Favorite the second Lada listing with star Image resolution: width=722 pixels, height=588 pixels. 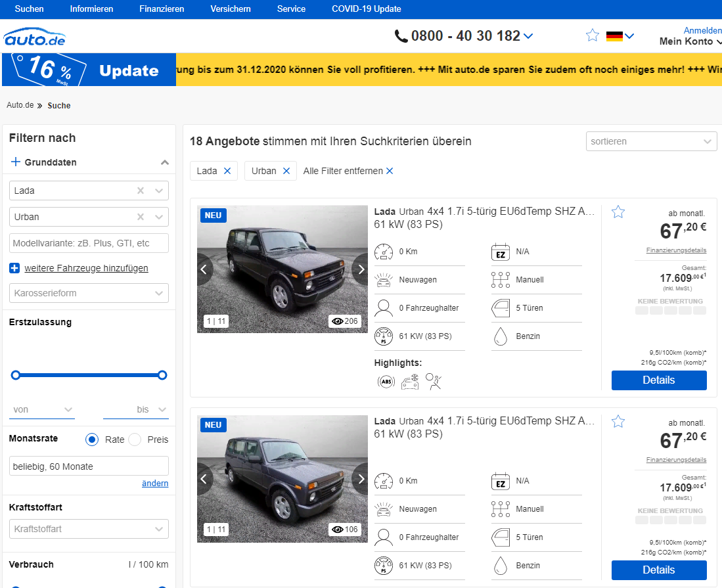(618, 421)
